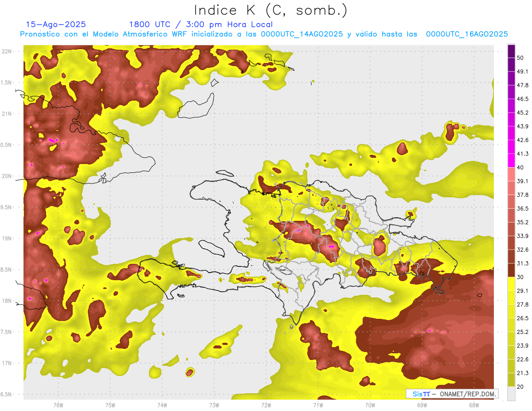
Task: Click the colorbar label '40'
Action: (521, 168)
